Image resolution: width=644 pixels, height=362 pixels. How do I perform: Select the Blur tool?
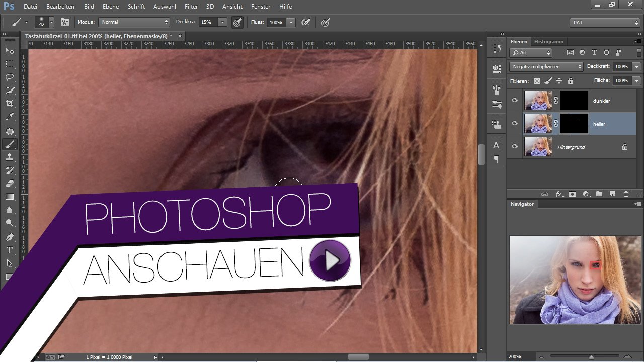tap(10, 210)
